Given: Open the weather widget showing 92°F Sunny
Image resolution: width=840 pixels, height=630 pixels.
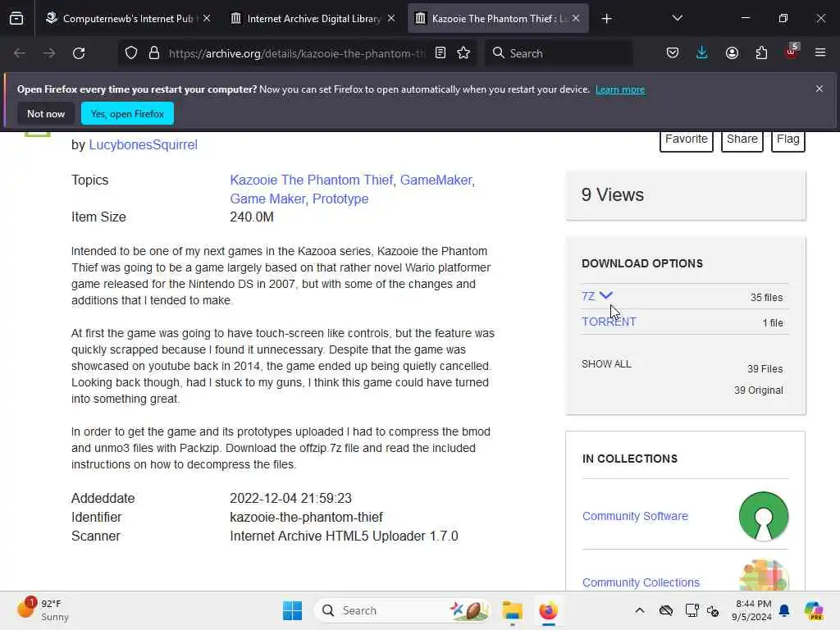Looking at the screenshot, I should point(44,610).
